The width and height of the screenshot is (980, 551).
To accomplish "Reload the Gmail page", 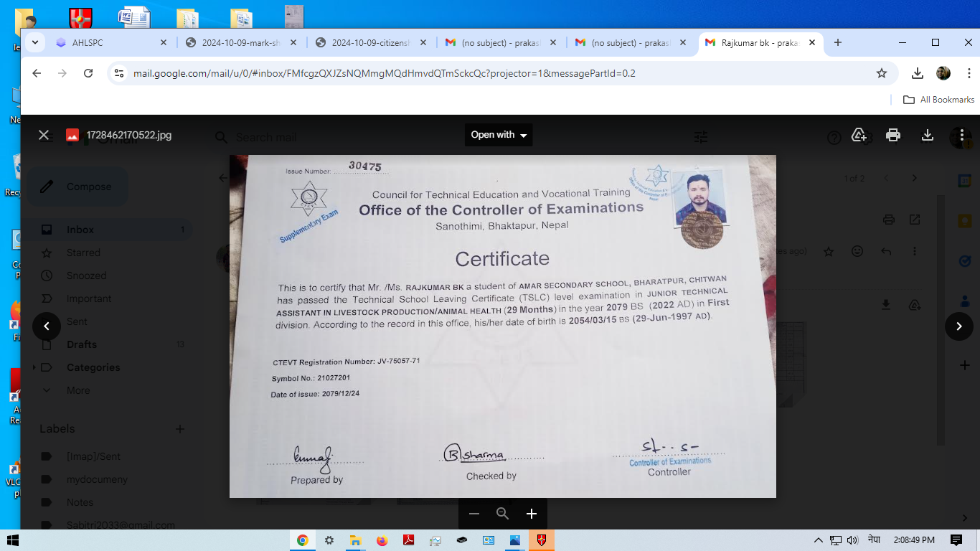I will [88, 73].
